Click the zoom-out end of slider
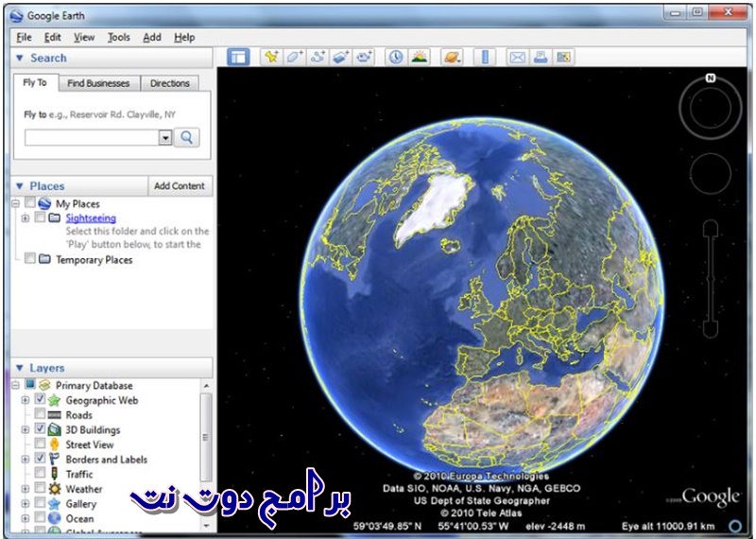This screenshot has width=756, height=539. tap(711, 330)
